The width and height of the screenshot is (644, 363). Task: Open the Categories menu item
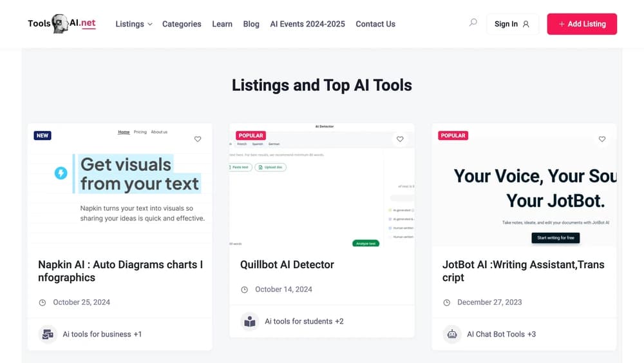(x=182, y=24)
